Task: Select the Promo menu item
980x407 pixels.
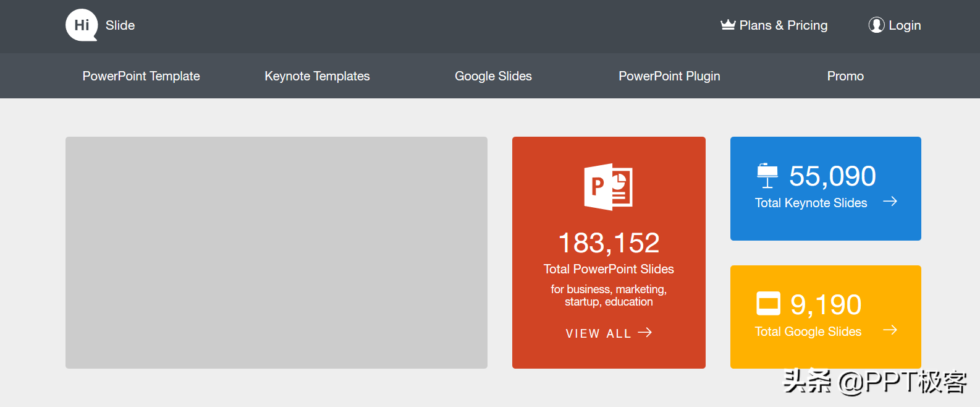Action: pos(845,76)
